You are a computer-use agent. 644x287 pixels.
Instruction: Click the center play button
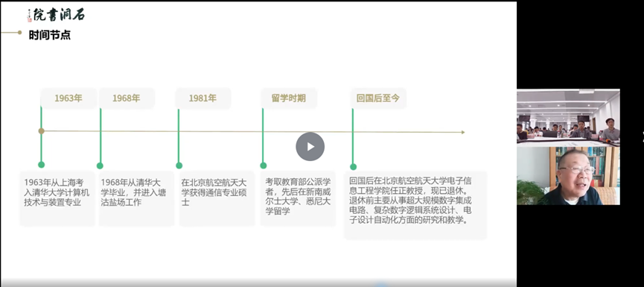[310, 146]
